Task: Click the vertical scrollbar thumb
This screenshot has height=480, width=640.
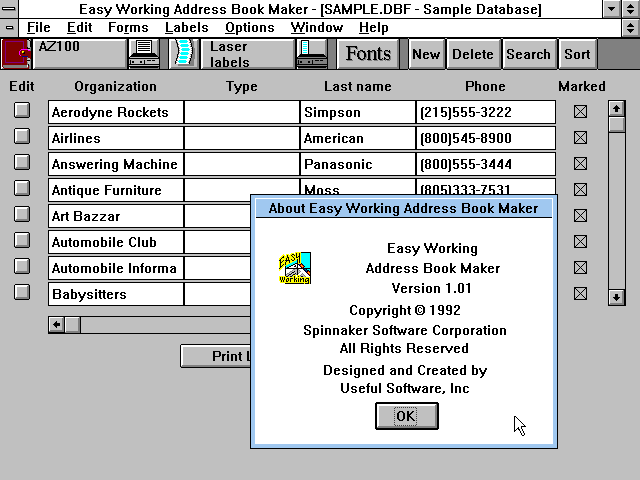Action: click(x=616, y=124)
